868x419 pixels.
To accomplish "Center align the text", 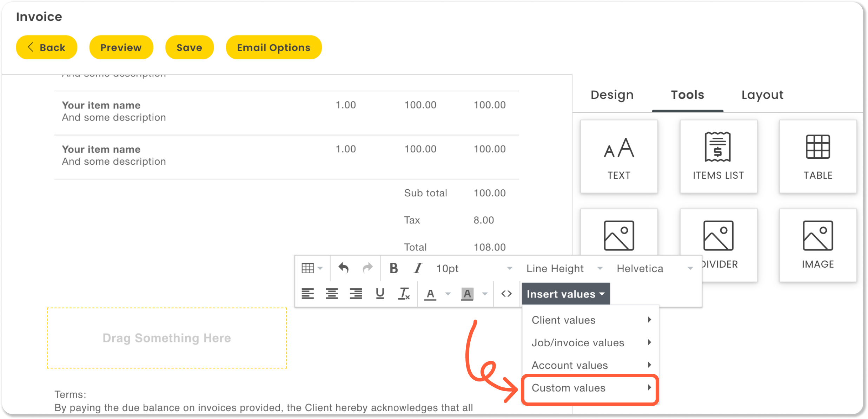I will coord(332,294).
